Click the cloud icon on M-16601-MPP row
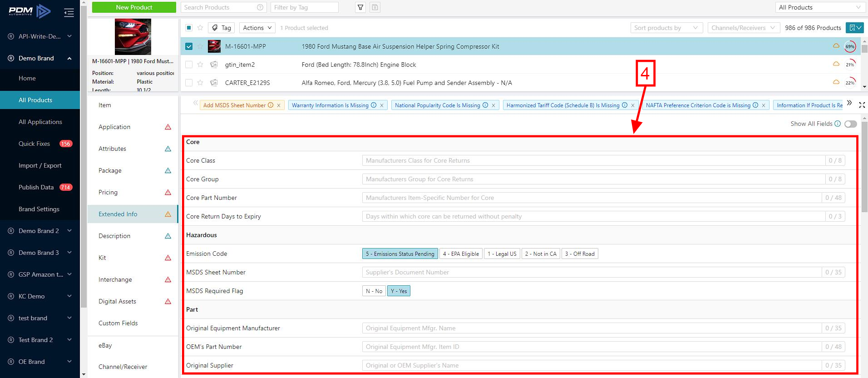The width and height of the screenshot is (868, 378). (836, 46)
